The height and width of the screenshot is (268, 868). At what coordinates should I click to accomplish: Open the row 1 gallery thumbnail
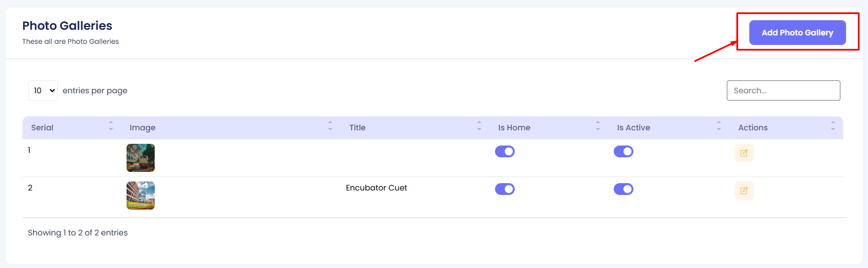(141, 158)
